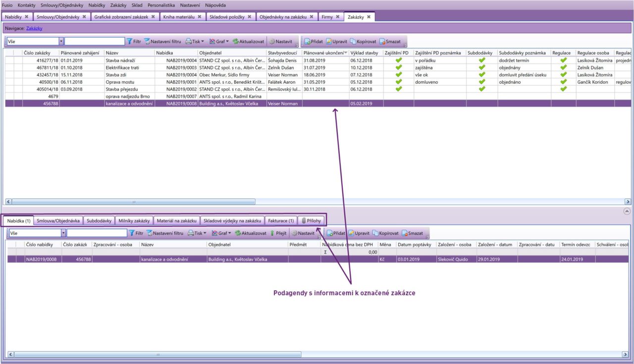This screenshot has height=364, width=634.
Task: Switch to the Fakturace (1) sub-tab
Action: pyautogui.click(x=281, y=221)
